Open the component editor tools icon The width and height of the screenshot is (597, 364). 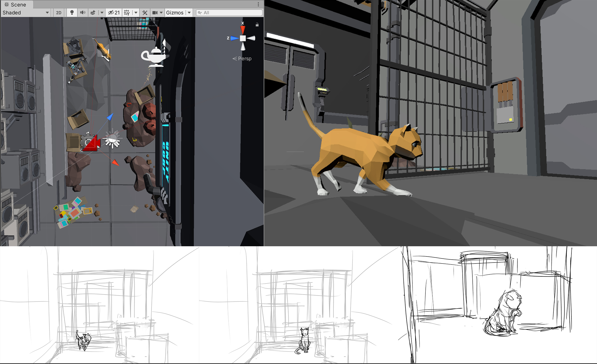coord(145,13)
